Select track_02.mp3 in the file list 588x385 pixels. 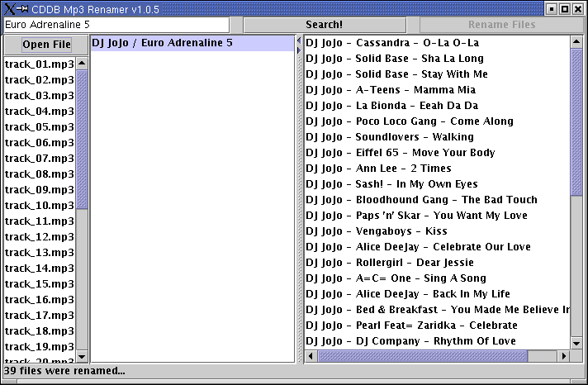pos(40,80)
